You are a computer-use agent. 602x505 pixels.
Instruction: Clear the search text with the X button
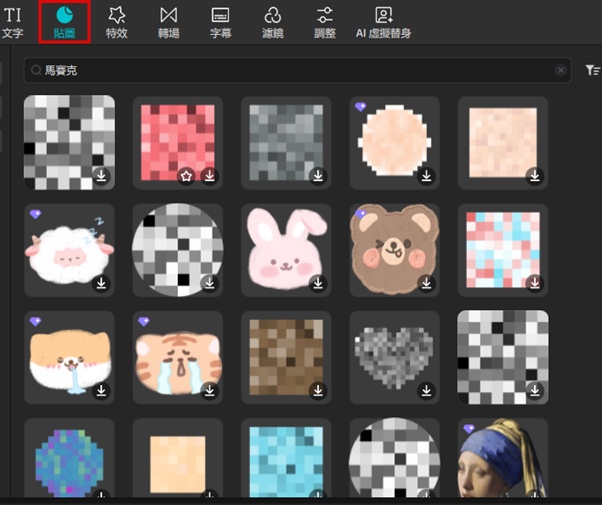pyautogui.click(x=561, y=70)
